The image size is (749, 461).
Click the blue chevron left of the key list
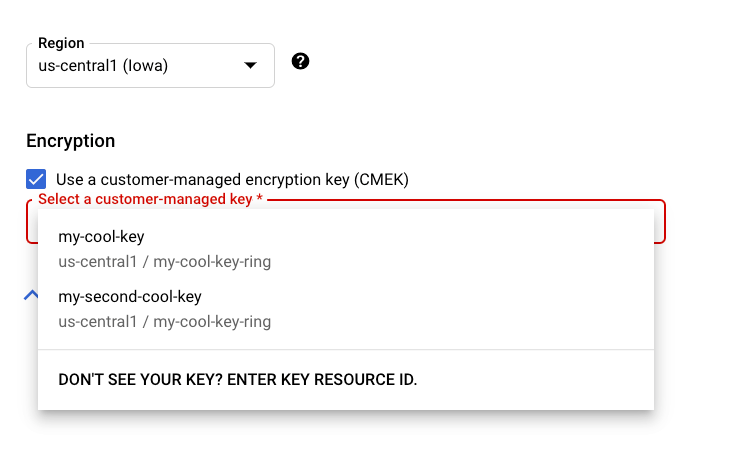pos(31,294)
